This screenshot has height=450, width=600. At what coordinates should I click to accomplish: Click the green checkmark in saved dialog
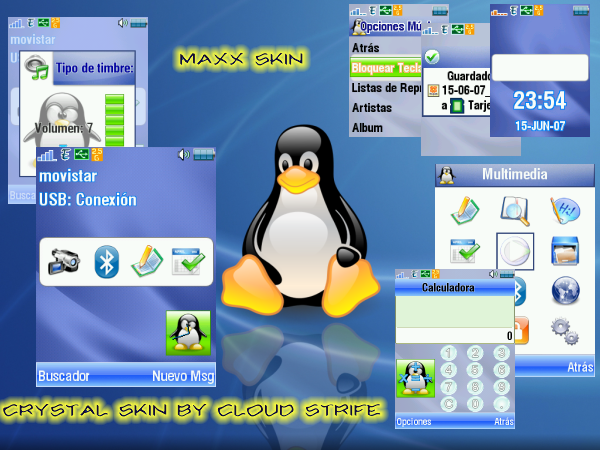pyautogui.click(x=432, y=57)
